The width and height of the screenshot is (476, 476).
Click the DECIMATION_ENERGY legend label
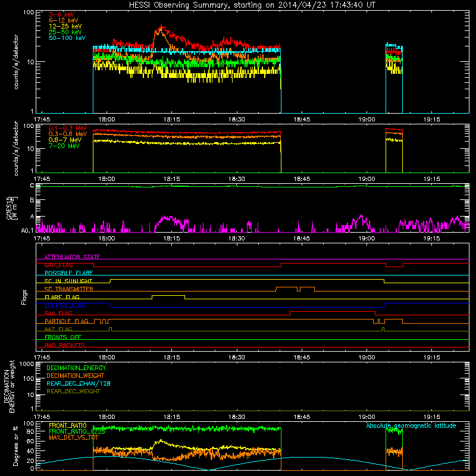(76, 368)
